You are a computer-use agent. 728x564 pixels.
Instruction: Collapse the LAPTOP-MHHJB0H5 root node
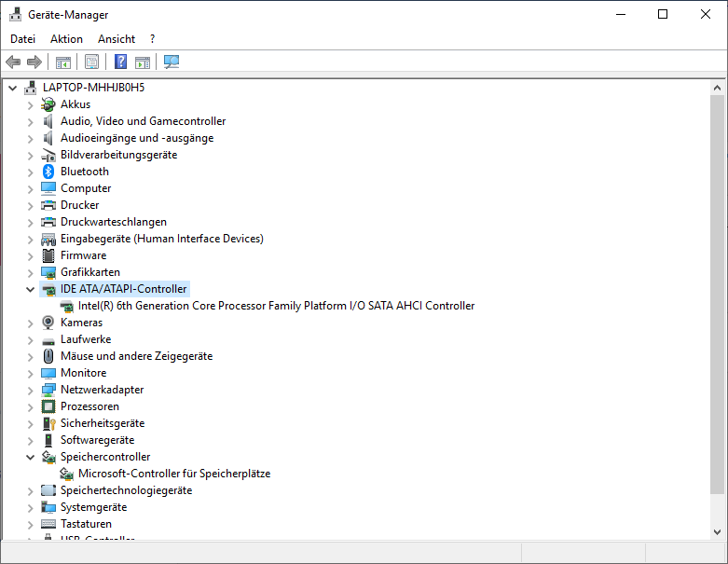(12, 88)
